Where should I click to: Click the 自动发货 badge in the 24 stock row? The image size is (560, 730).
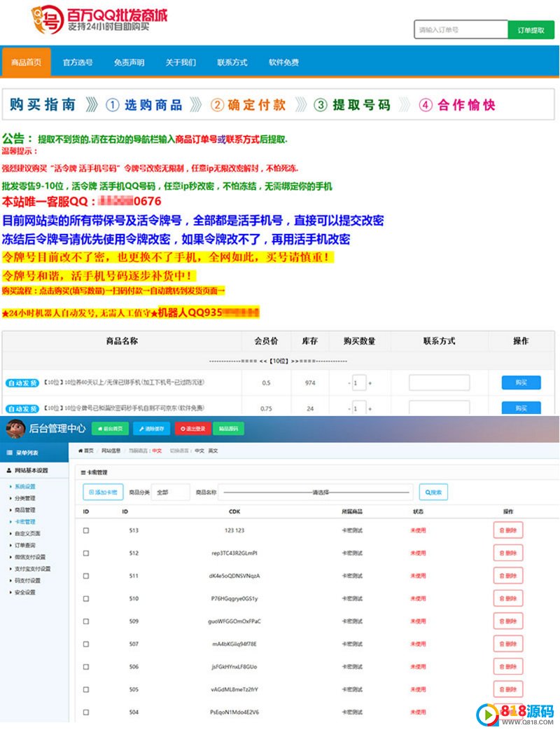click(22, 408)
